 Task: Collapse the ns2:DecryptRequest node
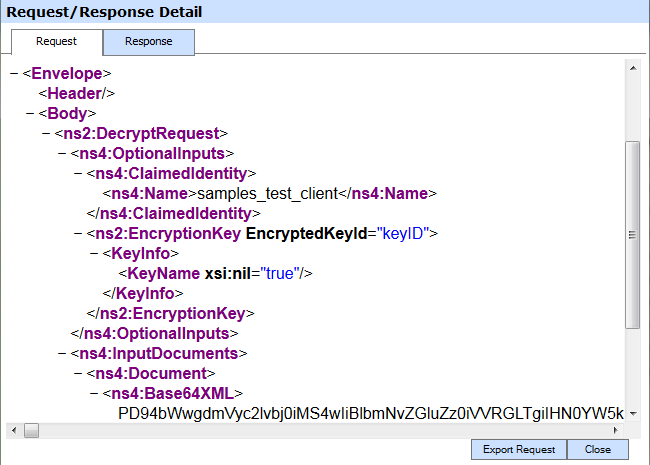click(45, 133)
